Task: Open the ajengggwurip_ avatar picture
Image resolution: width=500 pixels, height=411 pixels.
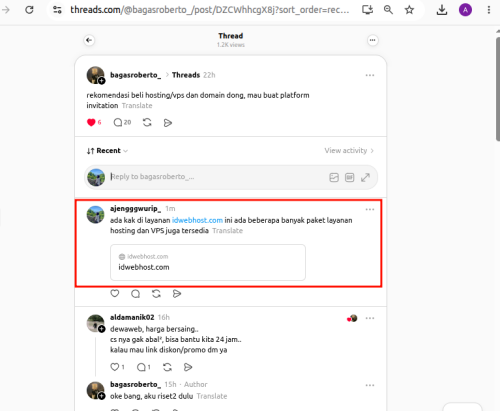Action: pyautogui.click(x=96, y=215)
